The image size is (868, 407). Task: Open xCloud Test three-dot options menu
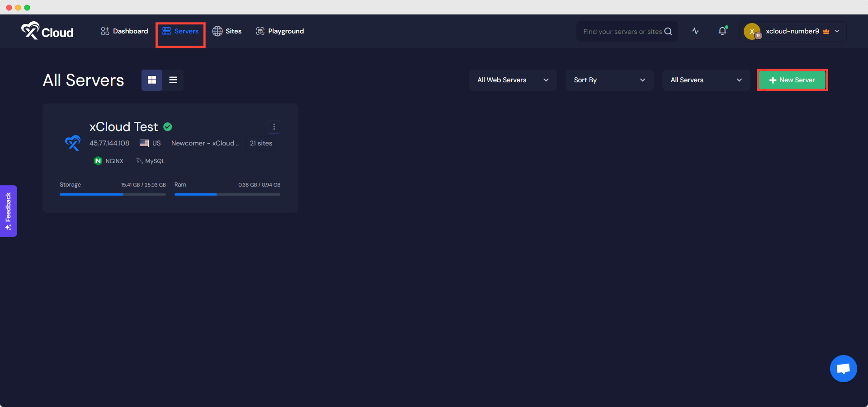274,127
